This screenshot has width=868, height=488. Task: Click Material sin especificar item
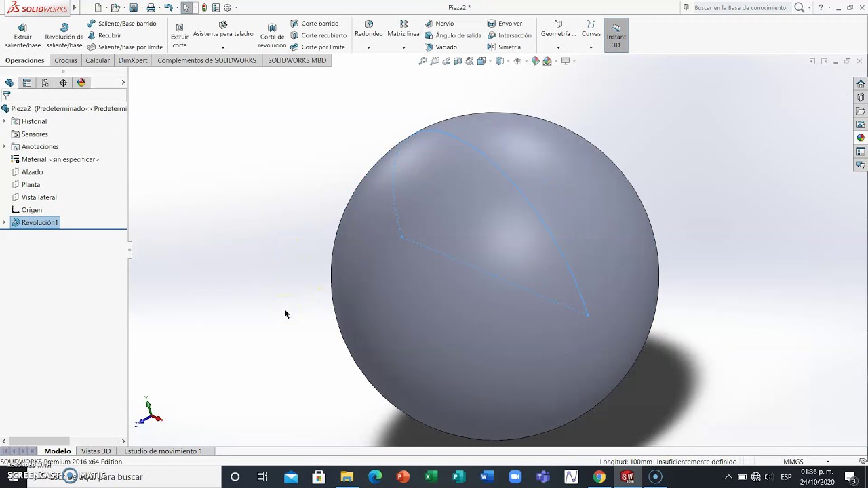55,159
